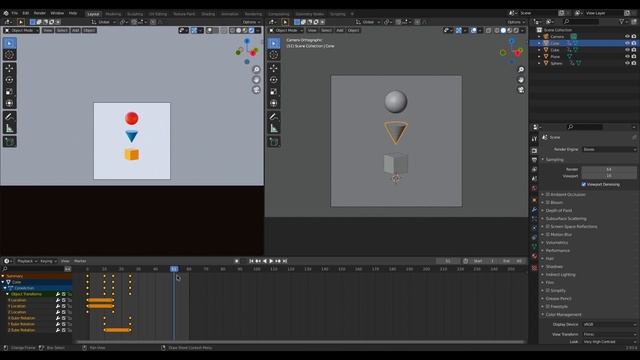Open Object Mode dropdown in left viewport
The image size is (640, 360).
click(x=22, y=30)
